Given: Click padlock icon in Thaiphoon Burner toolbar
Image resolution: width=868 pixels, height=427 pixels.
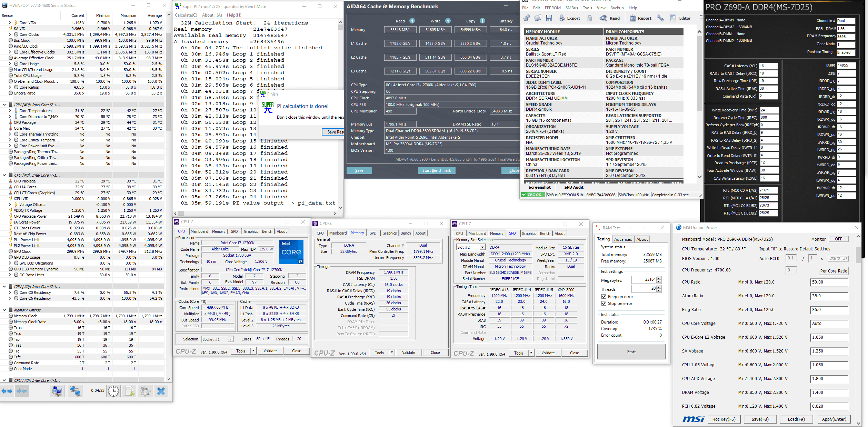Looking at the screenshot, I should coord(590,18).
